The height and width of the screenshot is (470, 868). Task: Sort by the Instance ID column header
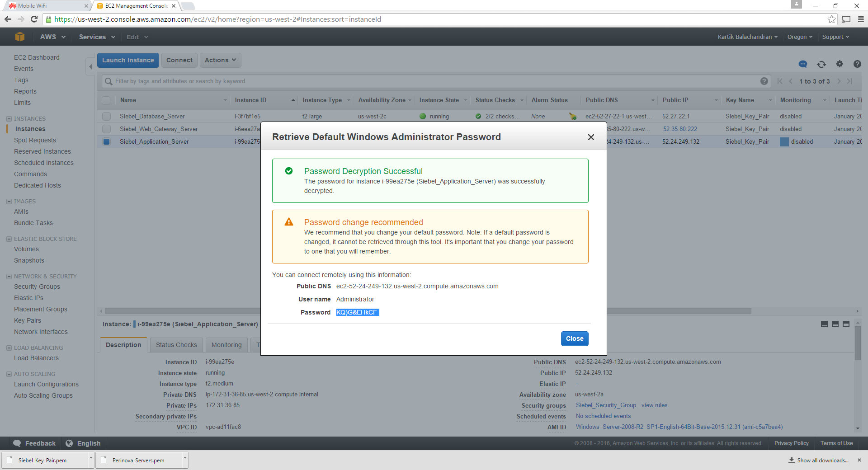click(x=265, y=100)
